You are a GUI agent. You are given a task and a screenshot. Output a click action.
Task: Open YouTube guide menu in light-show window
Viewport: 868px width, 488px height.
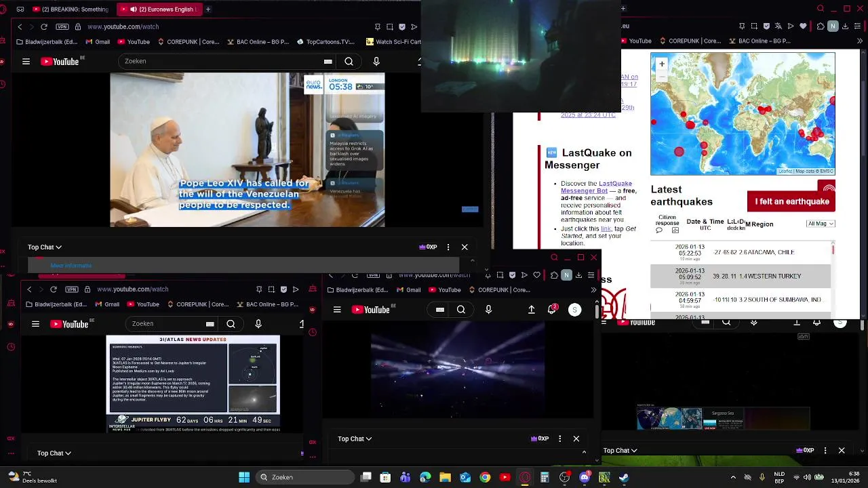tap(337, 310)
